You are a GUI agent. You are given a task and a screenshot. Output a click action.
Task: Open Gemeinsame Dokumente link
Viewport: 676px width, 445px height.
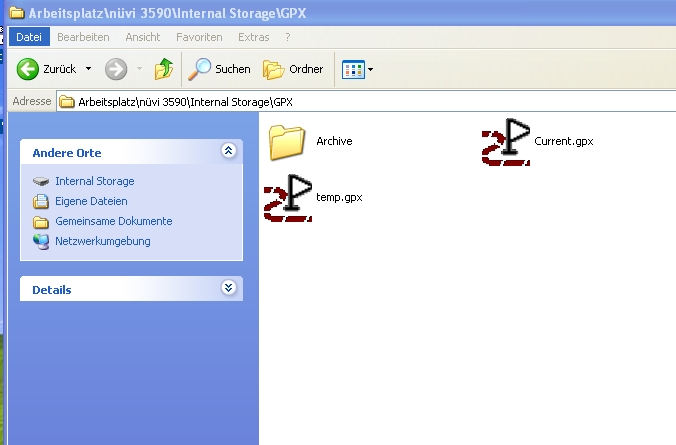coord(113,221)
